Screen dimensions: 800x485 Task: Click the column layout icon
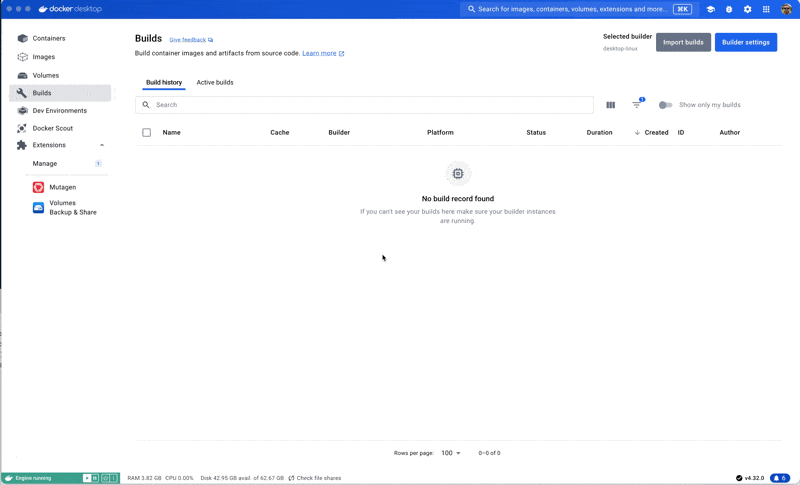click(x=610, y=105)
